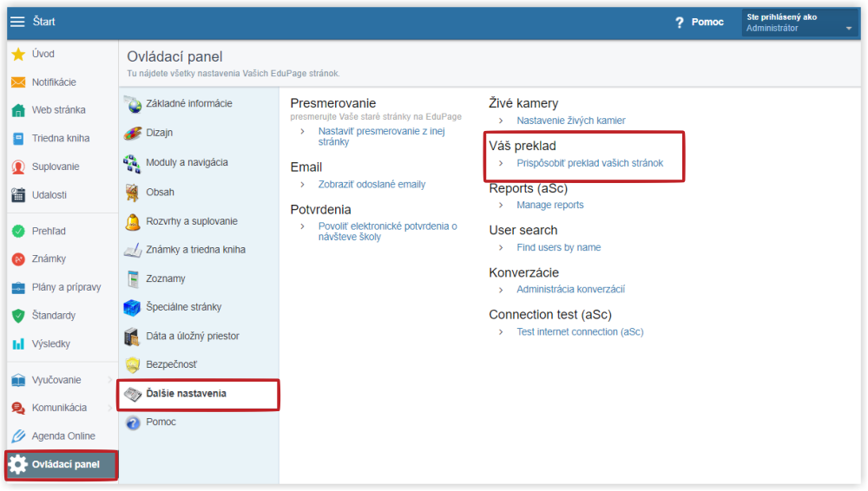Click the Ovládací panel gear icon
This screenshot has width=868, height=491.
click(17, 464)
